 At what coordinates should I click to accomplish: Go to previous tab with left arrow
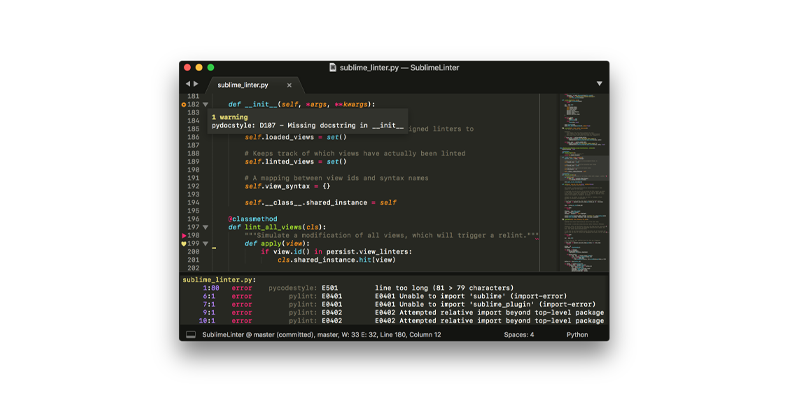pyautogui.click(x=187, y=84)
